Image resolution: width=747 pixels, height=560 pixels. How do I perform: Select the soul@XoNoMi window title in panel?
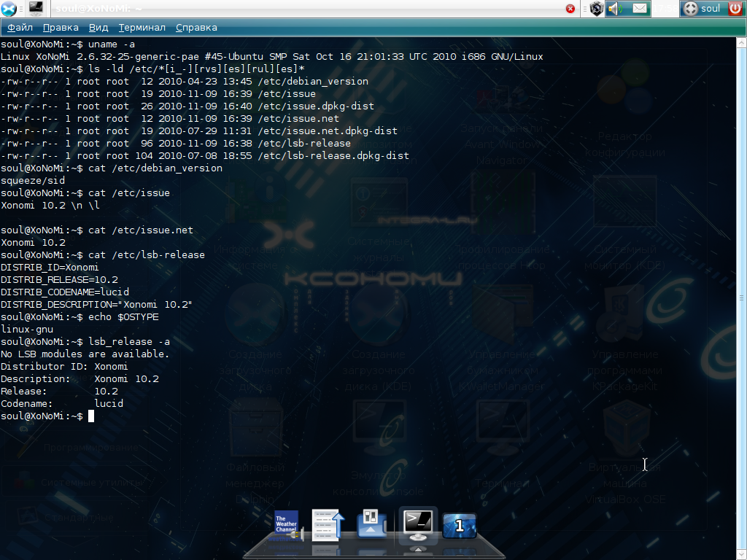pyautogui.click(x=99, y=8)
